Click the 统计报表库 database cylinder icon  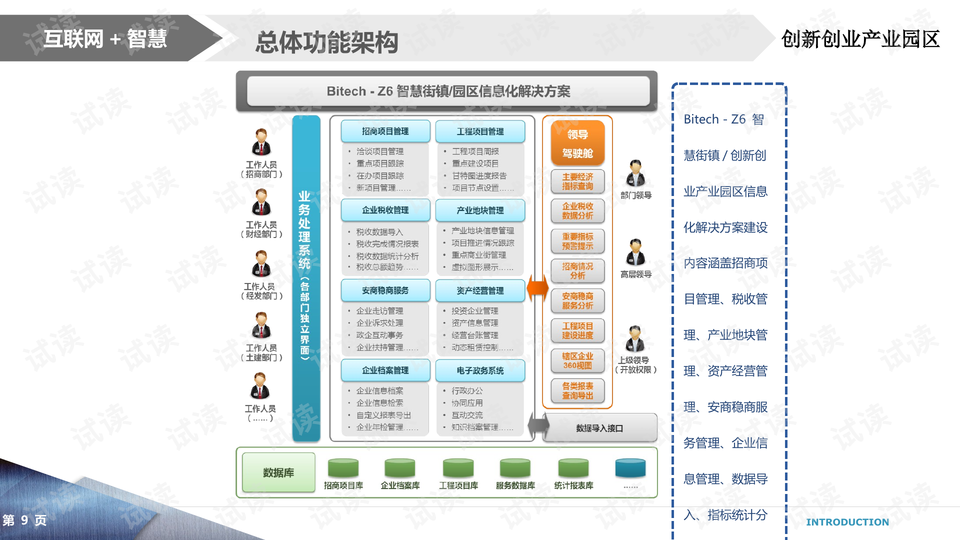pyautogui.click(x=573, y=468)
